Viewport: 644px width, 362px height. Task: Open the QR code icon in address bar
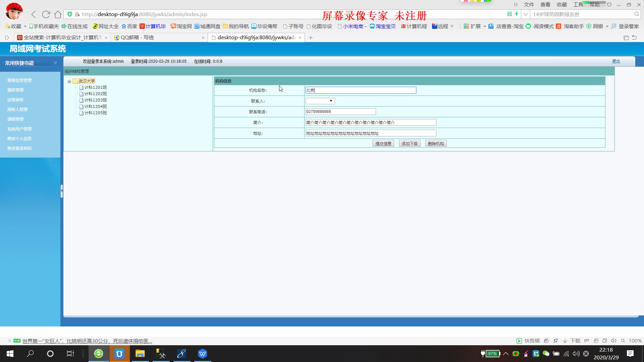pos(509,14)
